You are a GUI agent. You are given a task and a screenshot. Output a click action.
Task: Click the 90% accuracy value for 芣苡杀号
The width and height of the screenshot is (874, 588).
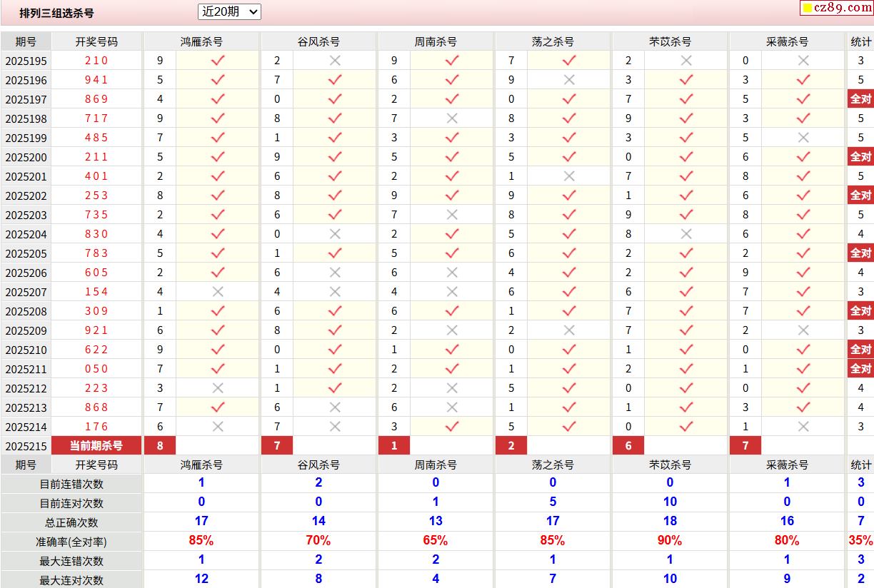pyautogui.click(x=670, y=540)
